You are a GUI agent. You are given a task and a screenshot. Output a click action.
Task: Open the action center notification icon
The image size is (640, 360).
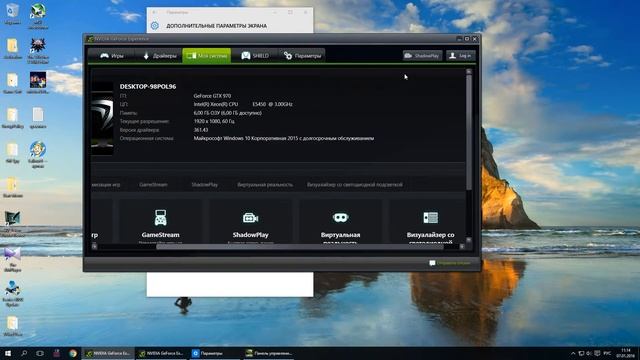click(597, 353)
